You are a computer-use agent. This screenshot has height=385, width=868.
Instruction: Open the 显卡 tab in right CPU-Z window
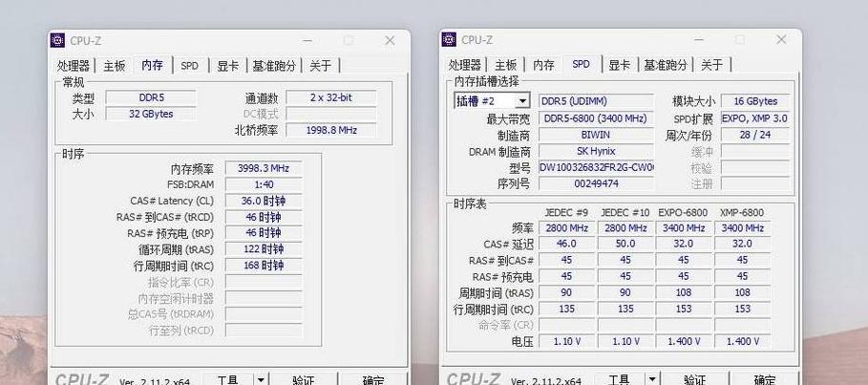click(619, 65)
